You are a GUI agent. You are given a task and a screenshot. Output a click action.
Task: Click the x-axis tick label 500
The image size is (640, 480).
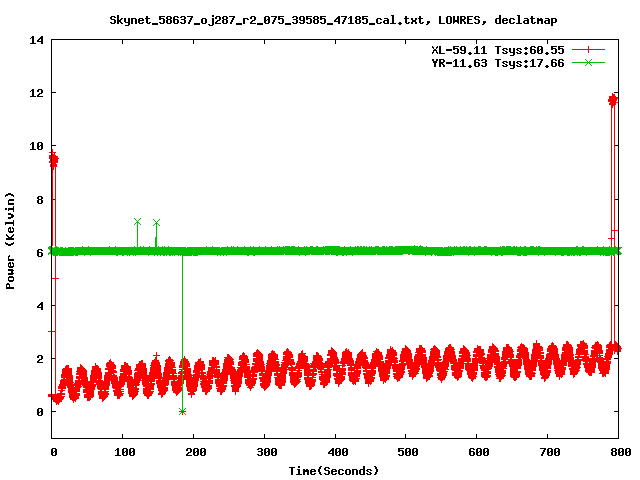pos(408,452)
